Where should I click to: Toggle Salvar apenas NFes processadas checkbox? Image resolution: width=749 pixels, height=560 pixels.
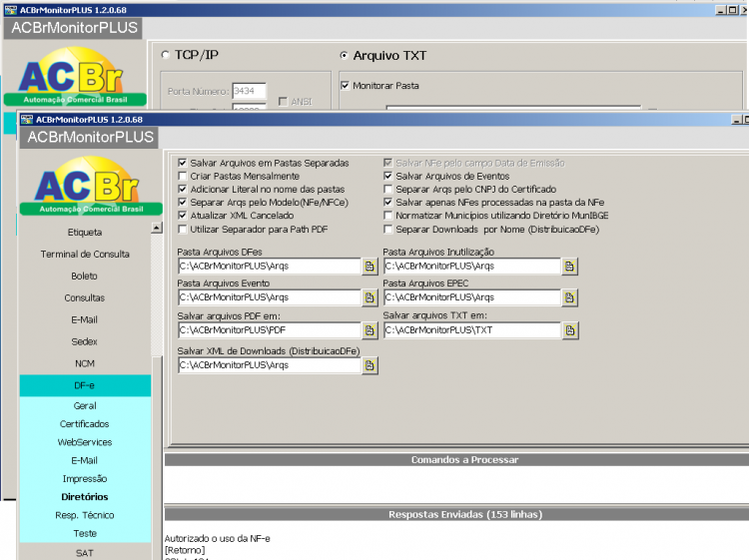[x=387, y=203]
